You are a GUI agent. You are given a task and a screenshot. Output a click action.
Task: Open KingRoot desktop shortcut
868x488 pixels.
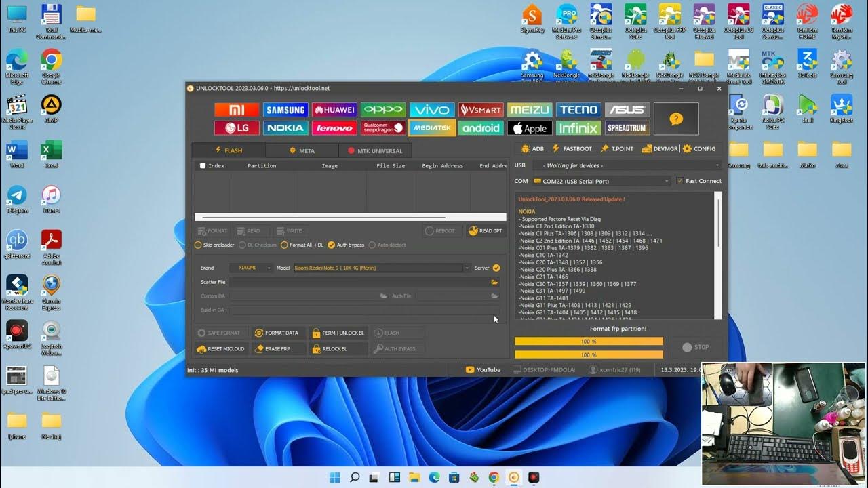point(842,108)
